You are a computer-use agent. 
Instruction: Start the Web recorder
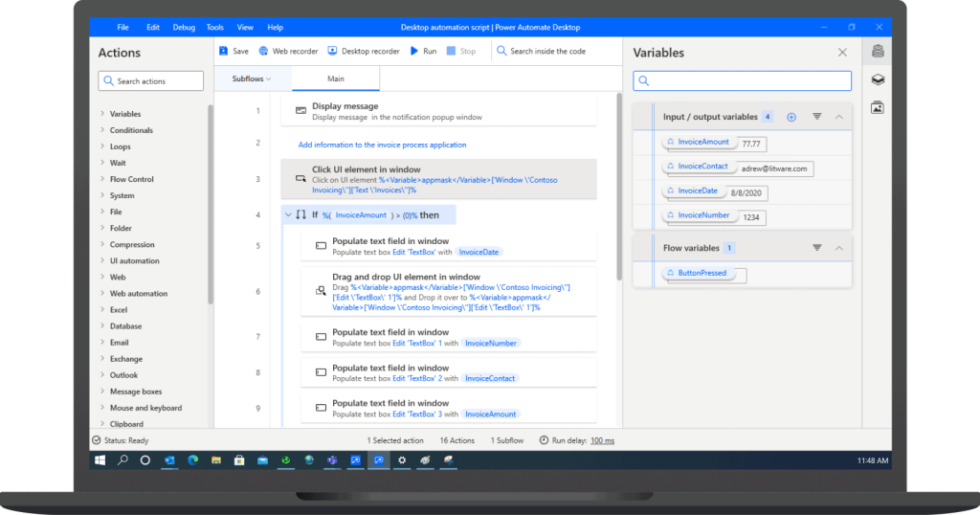pos(288,52)
